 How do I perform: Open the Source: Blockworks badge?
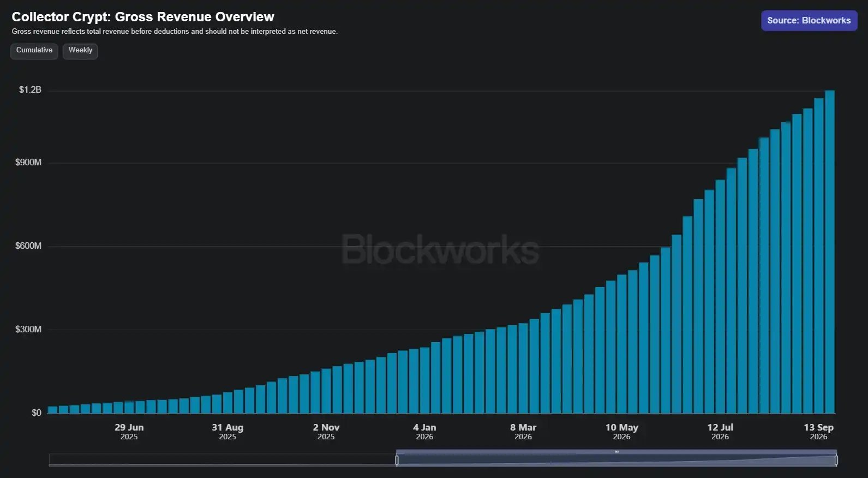(x=809, y=21)
